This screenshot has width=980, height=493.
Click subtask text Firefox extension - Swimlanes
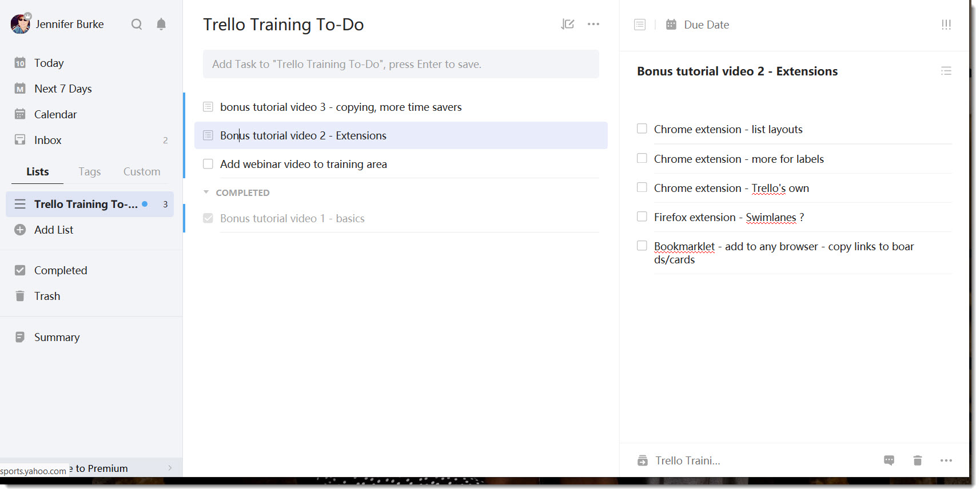(x=729, y=217)
